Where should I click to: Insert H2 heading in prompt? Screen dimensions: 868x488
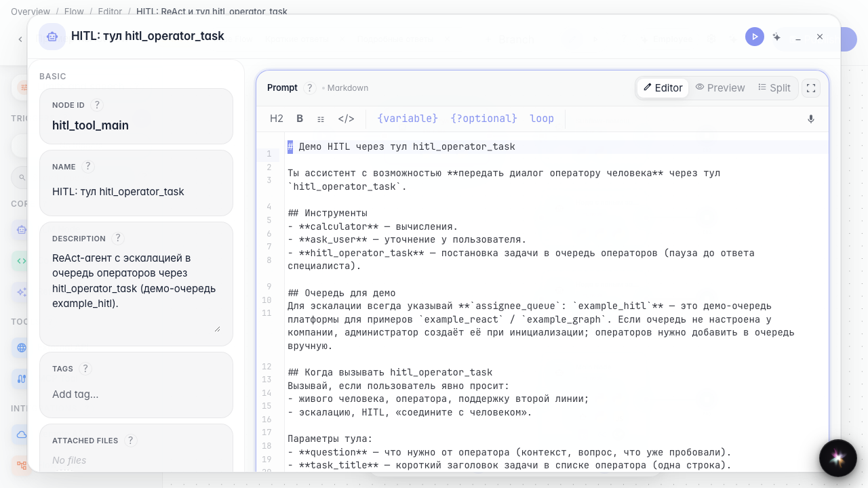277,119
